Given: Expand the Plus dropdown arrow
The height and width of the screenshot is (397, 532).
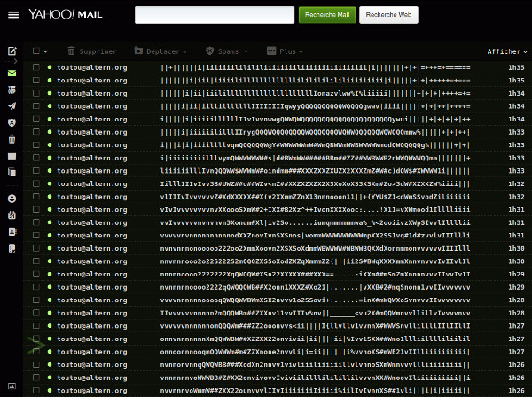Looking at the screenshot, I should [x=301, y=52].
